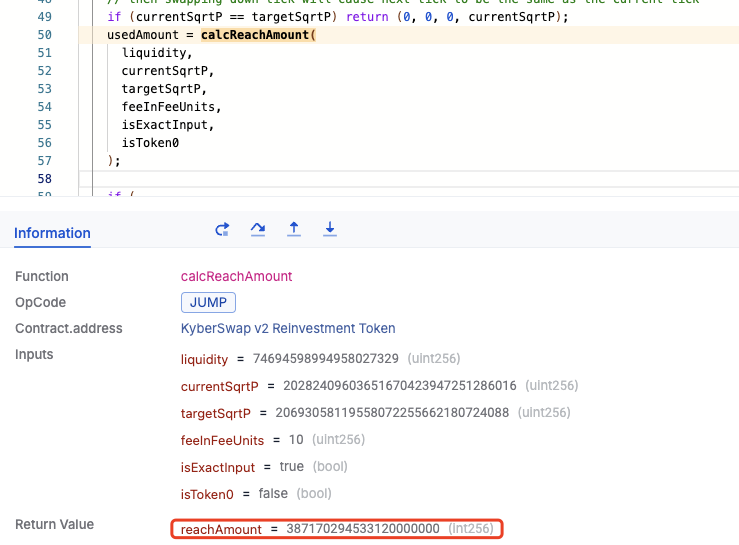Viewport: 739px width, 545px height.
Task: Click targetSqrtP argument on line 53
Action: (161, 89)
